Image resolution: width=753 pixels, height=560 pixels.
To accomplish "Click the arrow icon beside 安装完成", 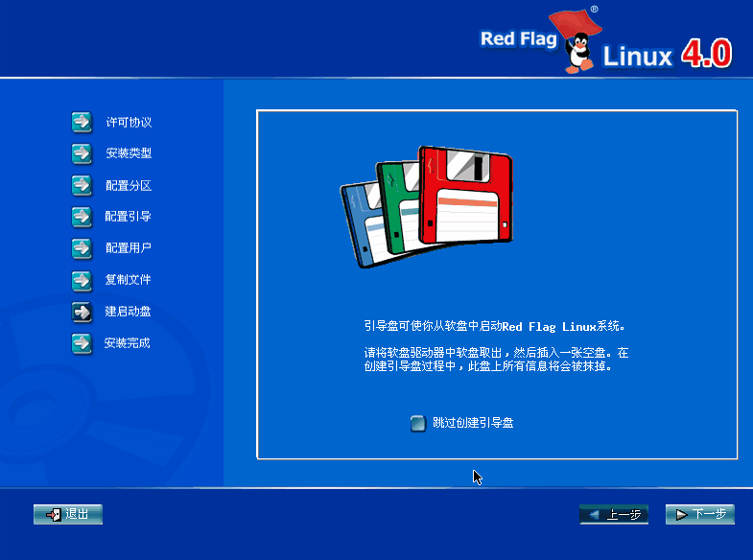I will pyautogui.click(x=82, y=344).
